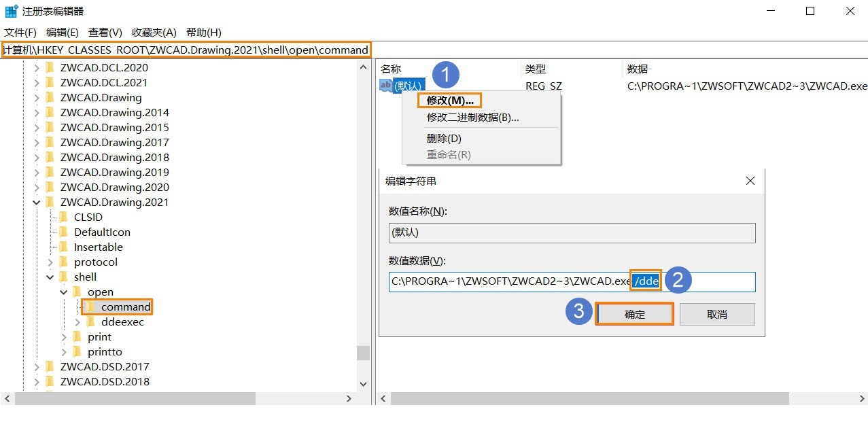The width and height of the screenshot is (868, 437).
Task: Close the 编辑字符串 dialog with X
Action: pyautogui.click(x=750, y=181)
